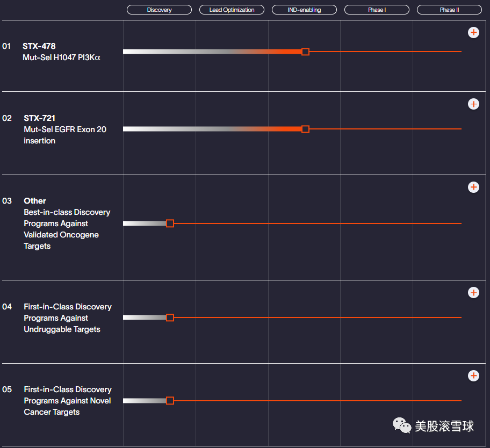Expand the STX-721 row with plus icon
Screen dimensions: 490x448
point(473,104)
